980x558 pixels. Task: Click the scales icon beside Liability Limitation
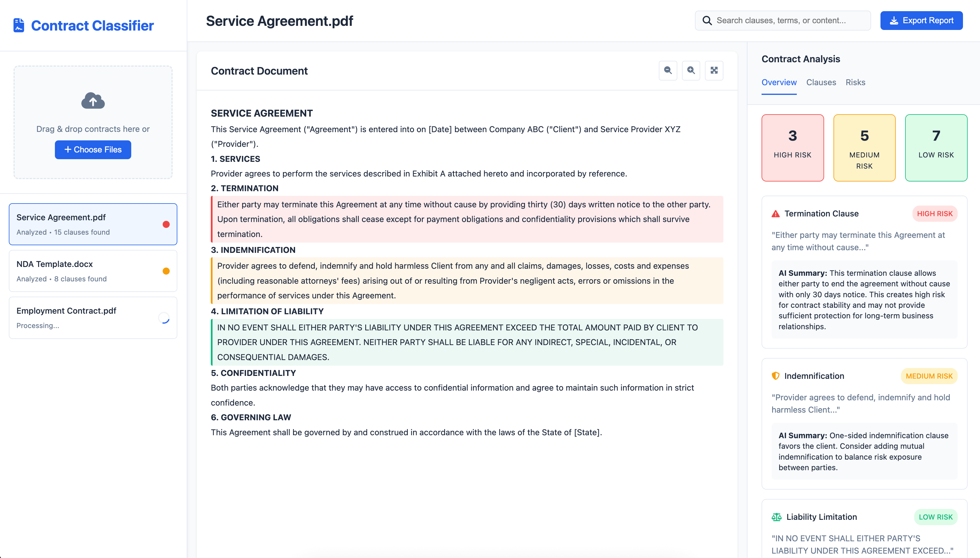click(x=776, y=517)
